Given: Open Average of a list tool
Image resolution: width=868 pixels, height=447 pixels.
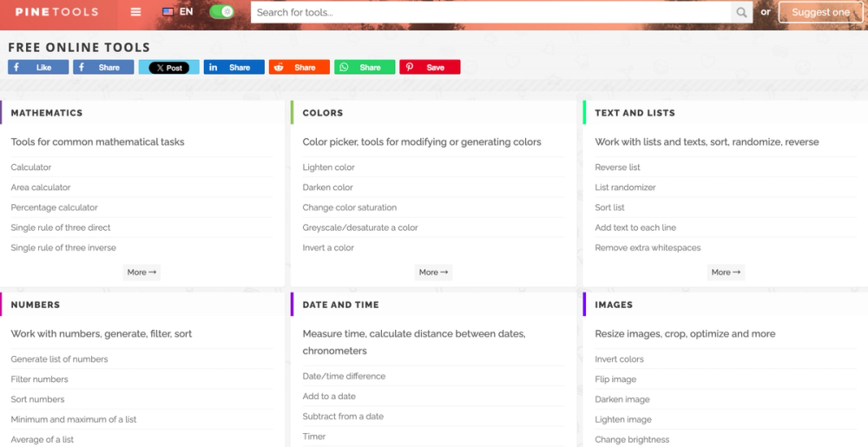Looking at the screenshot, I should point(42,440).
